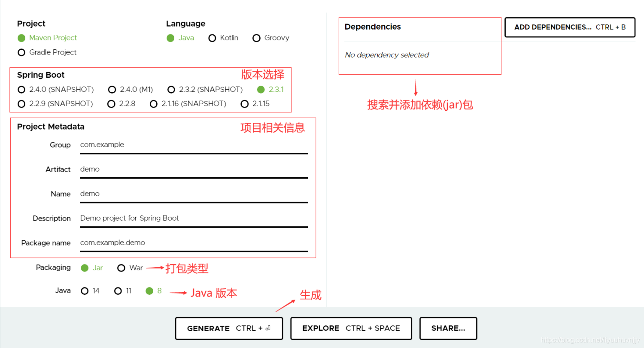The image size is (644, 348).
Task: Select Spring Boot 2.4.0 (M1) version
Action: [x=131, y=90]
